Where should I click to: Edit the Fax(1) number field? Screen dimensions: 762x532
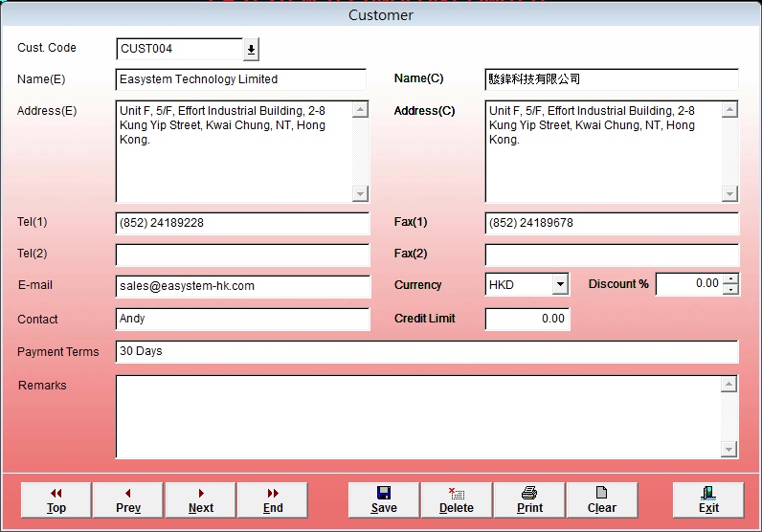click(612, 224)
